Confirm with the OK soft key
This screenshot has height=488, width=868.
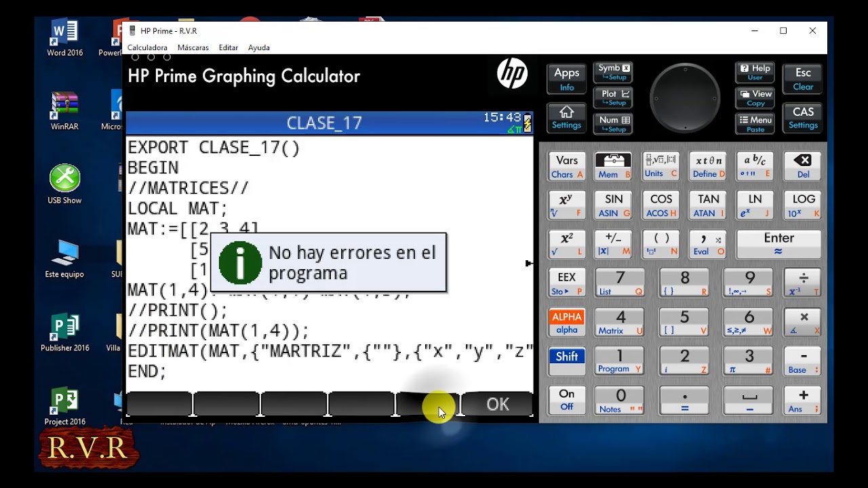pyautogui.click(x=497, y=404)
